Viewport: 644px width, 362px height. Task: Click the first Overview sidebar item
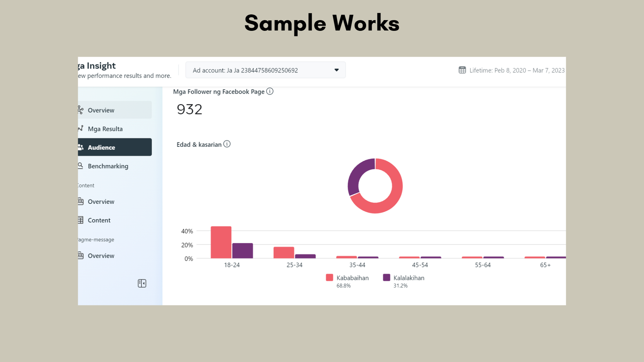click(115, 110)
